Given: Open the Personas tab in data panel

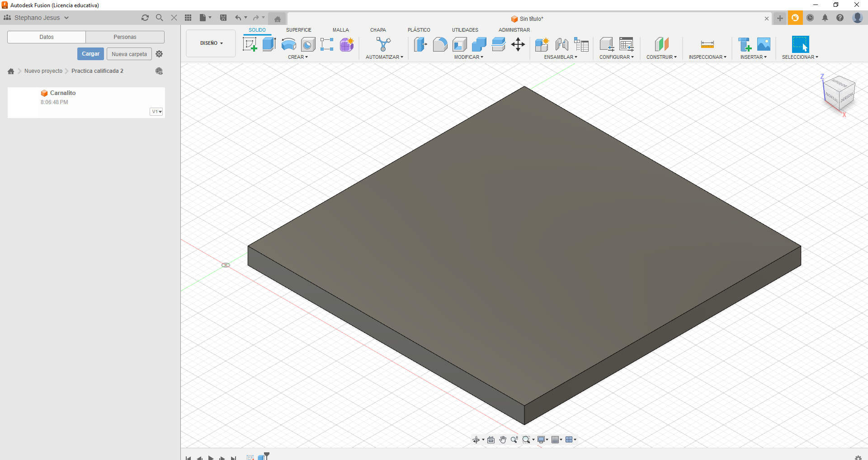Looking at the screenshot, I should click(125, 37).
